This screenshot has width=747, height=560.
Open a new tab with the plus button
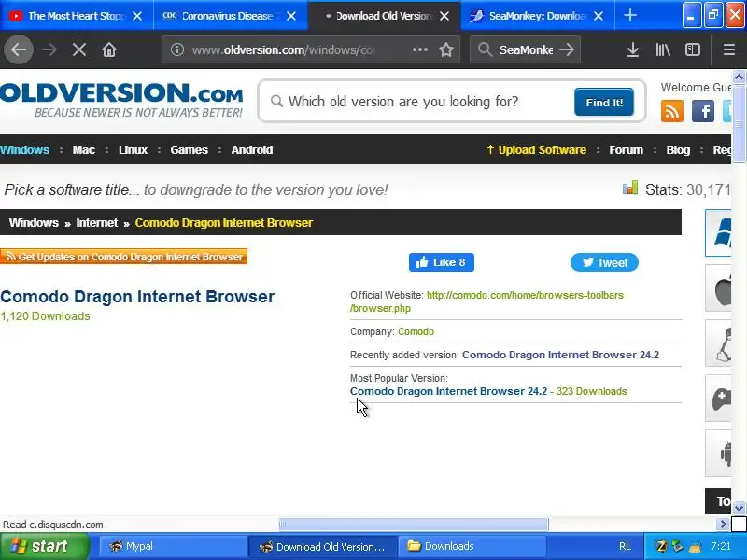point(629,16)
